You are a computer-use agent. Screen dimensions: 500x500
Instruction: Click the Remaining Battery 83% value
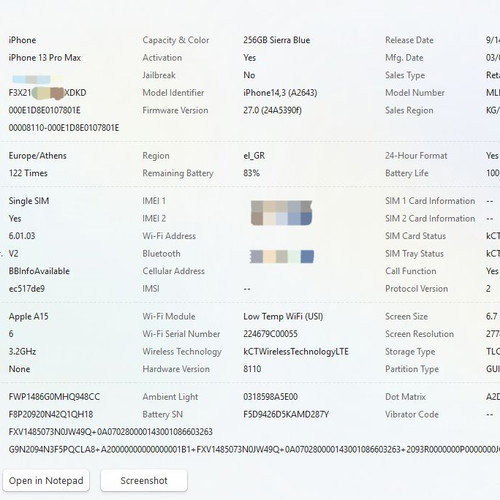tap(251, 173)
